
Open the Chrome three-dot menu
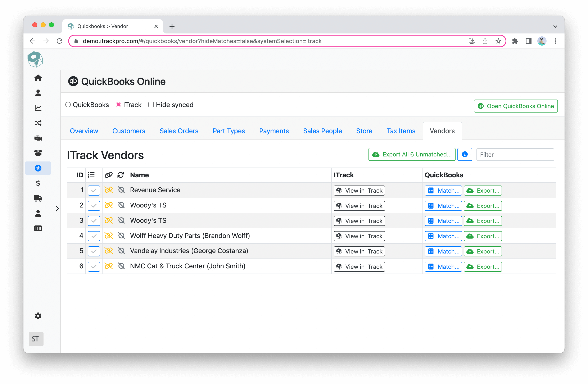click(x=555, y=41)
